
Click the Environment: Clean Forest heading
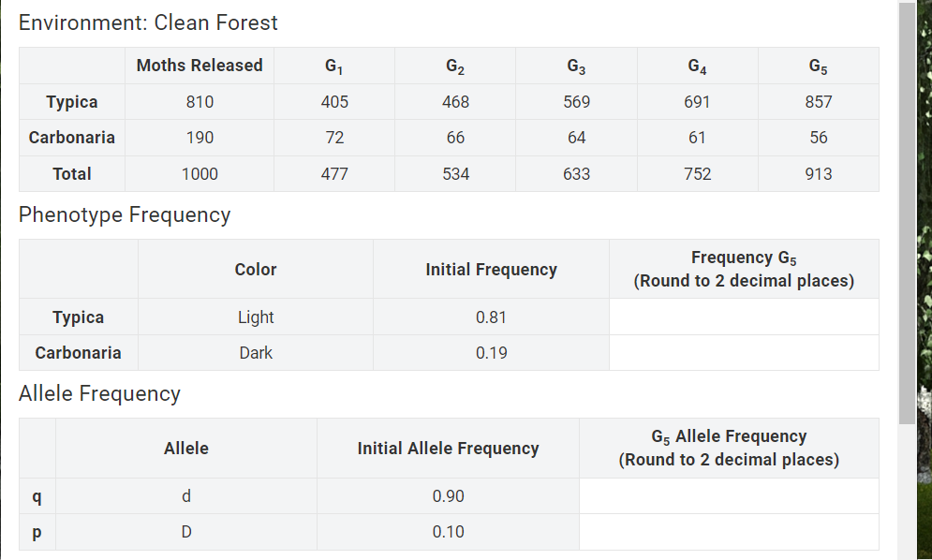(x=147, y=22)
